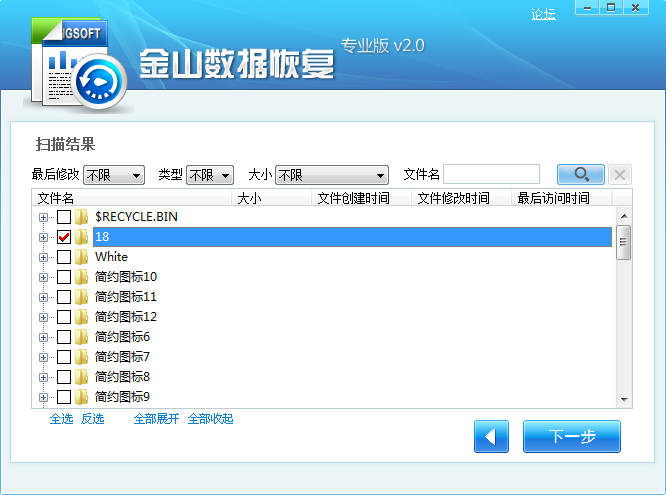Go back with the left arrow button

coord(491,436)
